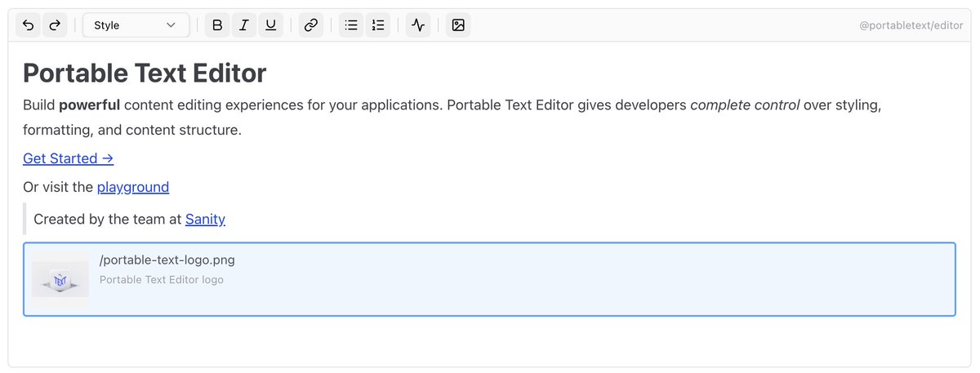The width and height of the screenshot is (980, 373).
Task: Place cursor in Portable Text Editor heading
Action: [x=145, y=73]
